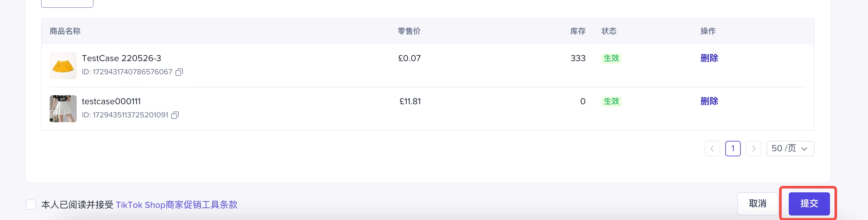Copy the ID of testcase000111
This screenshot has height=220, width=868.
tap(175, 115)
